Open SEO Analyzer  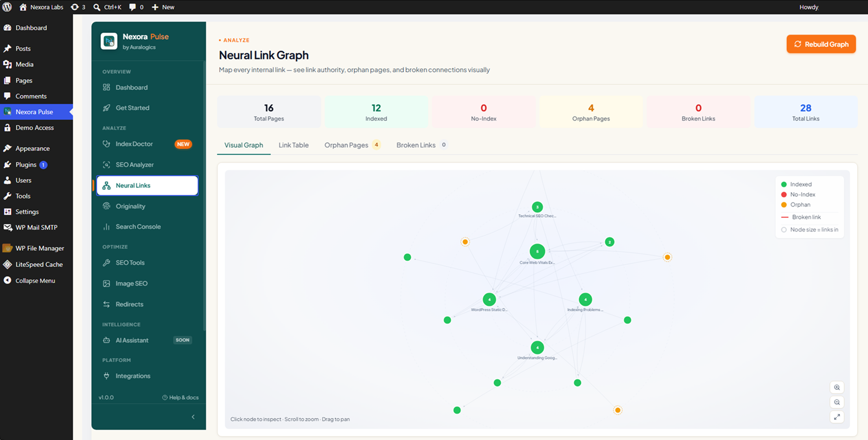[147, 165]
